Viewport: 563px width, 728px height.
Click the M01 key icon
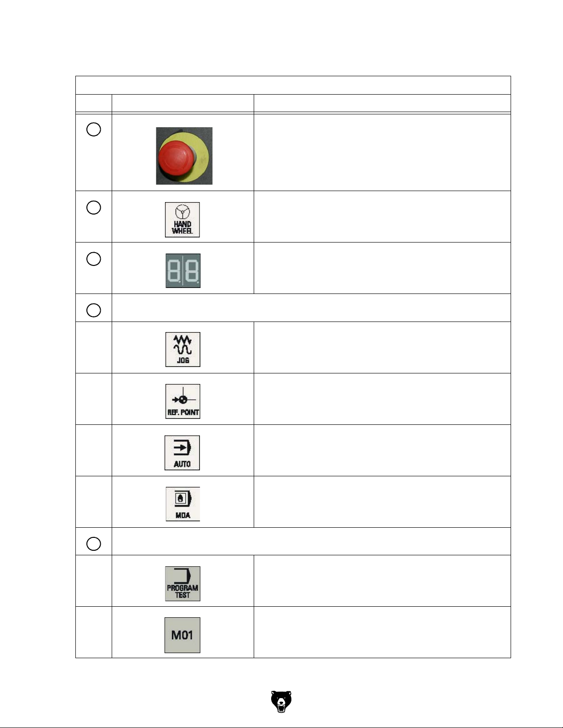coord(182,635)
